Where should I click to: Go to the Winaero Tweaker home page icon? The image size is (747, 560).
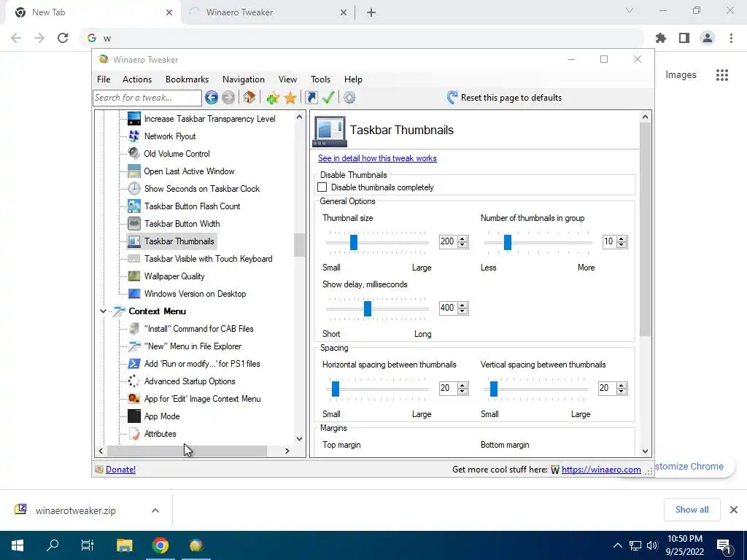[x=249, y=98]
